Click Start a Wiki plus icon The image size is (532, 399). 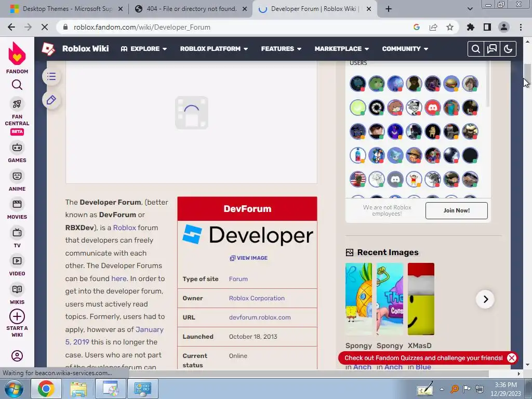pos(17,316)
